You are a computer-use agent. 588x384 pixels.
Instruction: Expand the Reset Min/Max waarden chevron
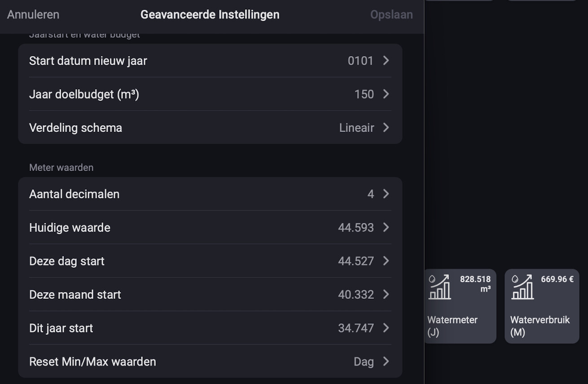click(386, 362)
